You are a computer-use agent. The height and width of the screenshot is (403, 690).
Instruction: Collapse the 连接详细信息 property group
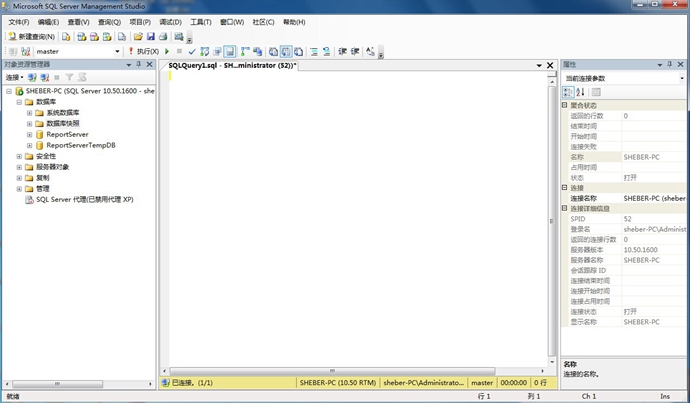[x=565, y=208]
